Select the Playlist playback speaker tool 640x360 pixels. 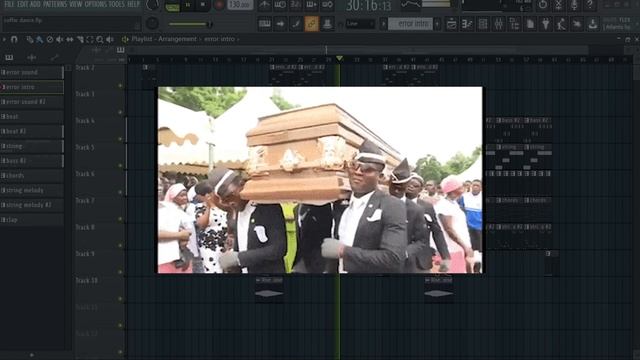point(110,39)
